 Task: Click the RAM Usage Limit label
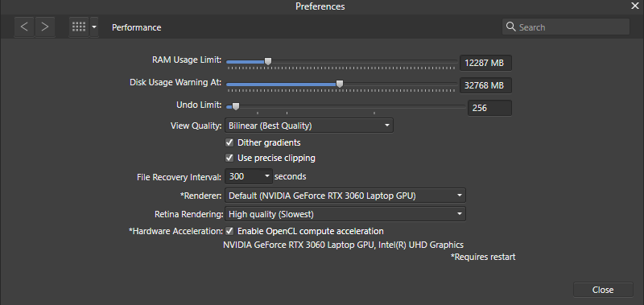pyautogui.click(x=187, y=60)
